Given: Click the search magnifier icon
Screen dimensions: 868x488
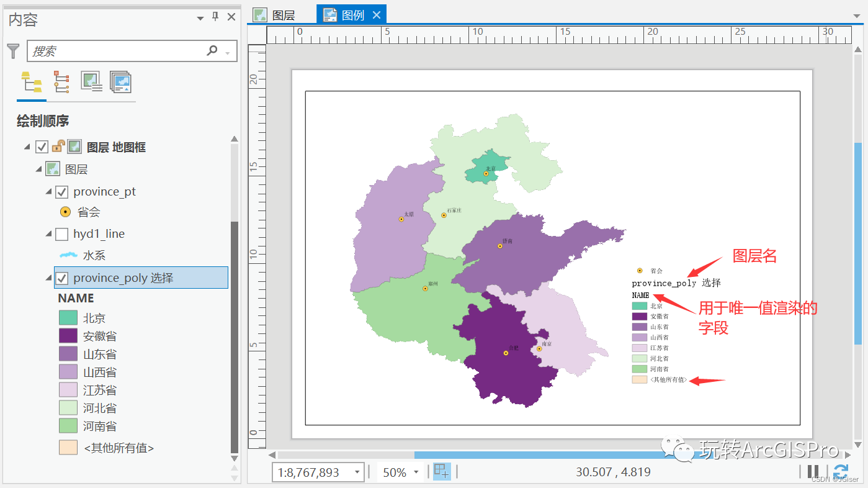Looking at the screenshot, I should (x=212, y=51).
